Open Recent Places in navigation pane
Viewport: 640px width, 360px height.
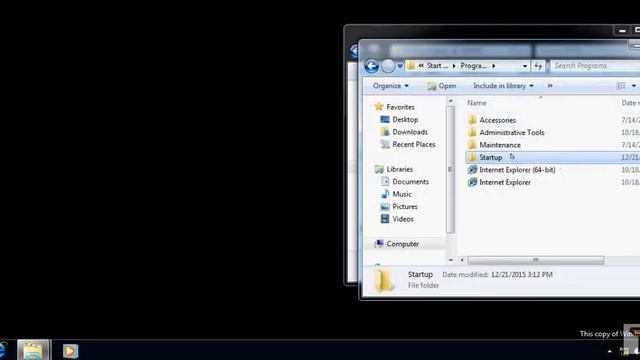pyautogui.click(x=414, y=144)
